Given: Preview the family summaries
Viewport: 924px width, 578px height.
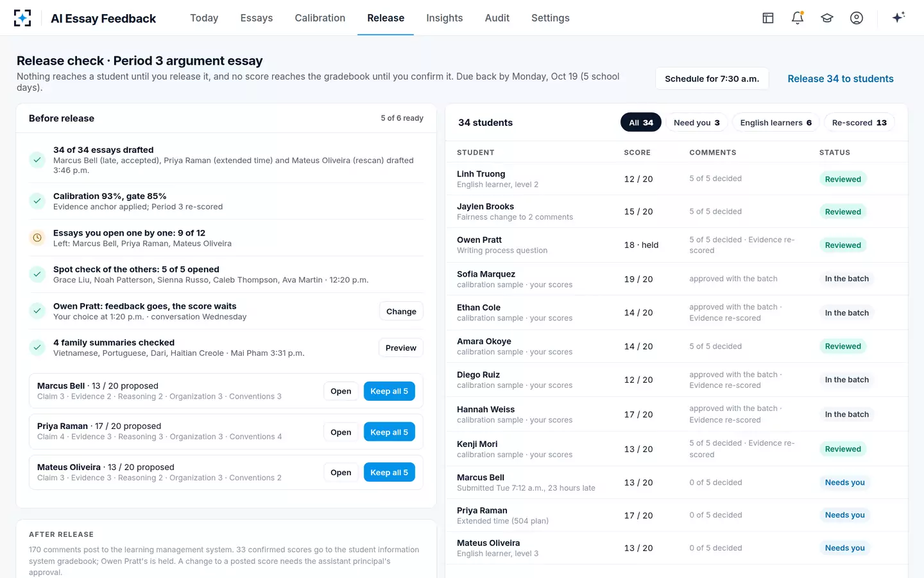Looking at the screenshot, I should pos(401,347).
